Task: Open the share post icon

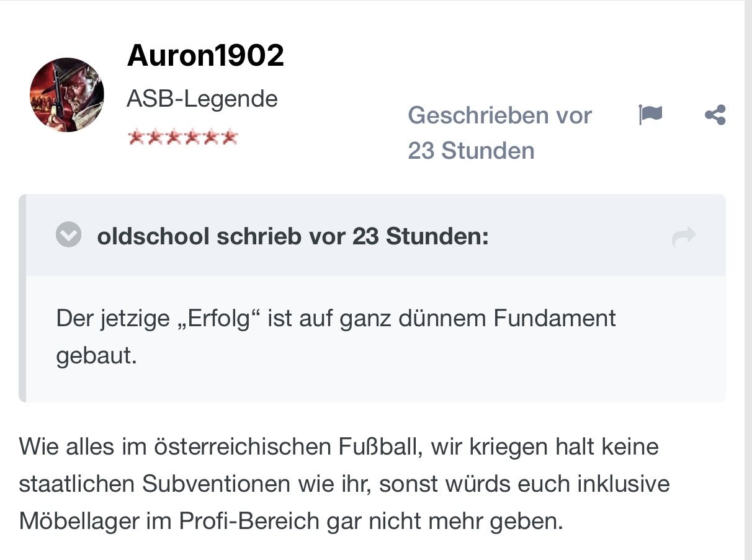Action: 715,115
